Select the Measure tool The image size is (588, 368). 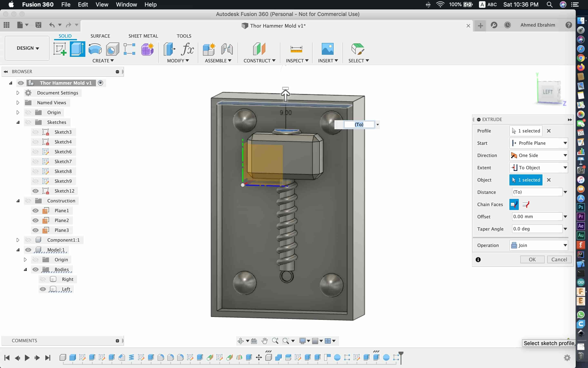pos(296,49)
